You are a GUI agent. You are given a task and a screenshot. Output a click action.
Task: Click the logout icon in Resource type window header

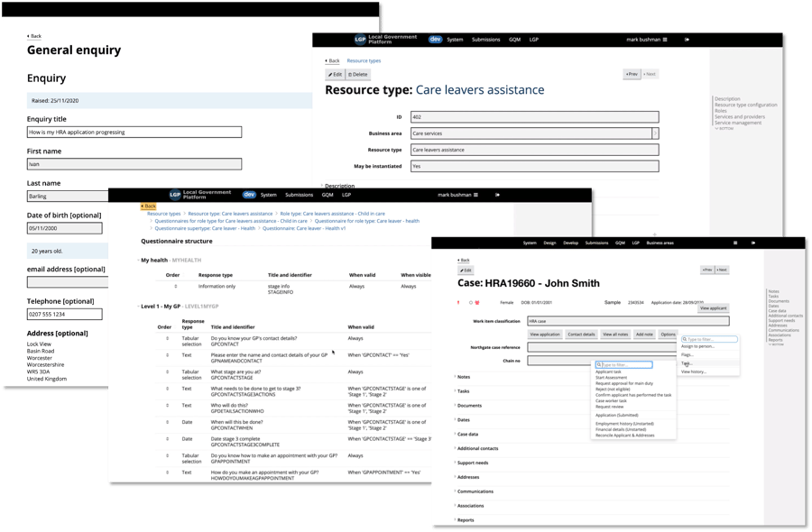[687, 40]
